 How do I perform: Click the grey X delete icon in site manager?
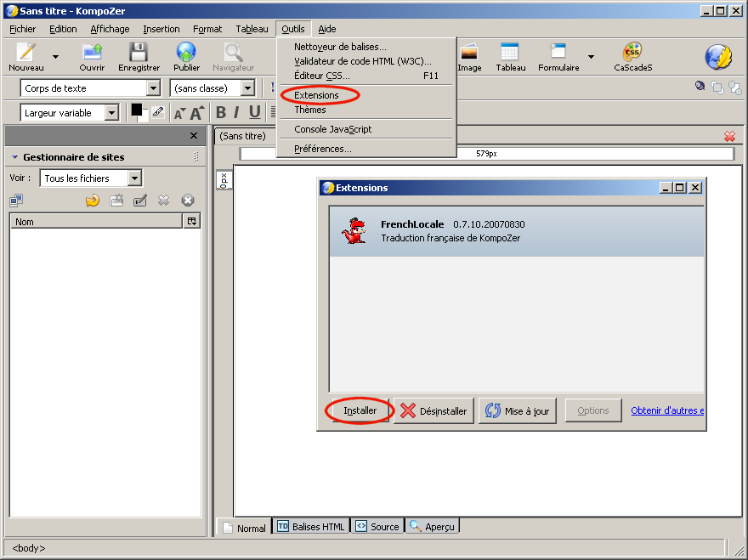(x=163, y=201)
